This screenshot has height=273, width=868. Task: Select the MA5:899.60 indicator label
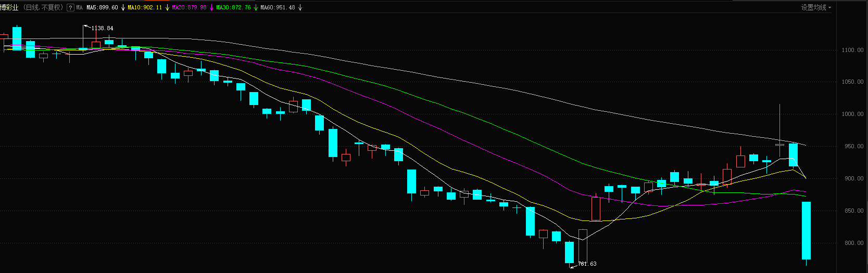coord(102,8)
